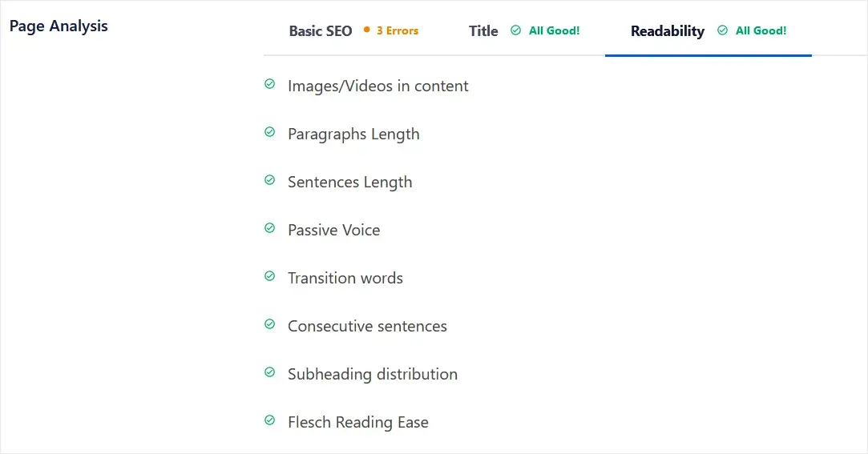Click check icon next to Transition words
The width and height of the screenshot is (868, 454).
coord(269,276)
